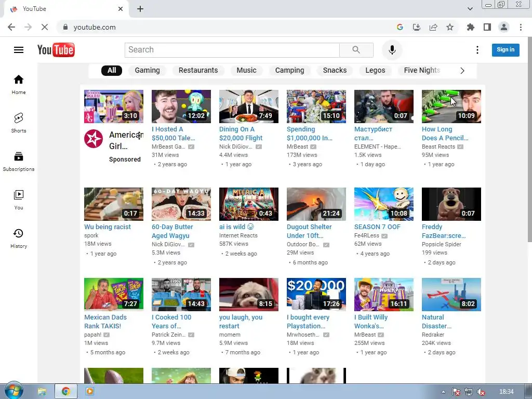
Task: Click the youtube.com address bar
Action: 224,27
